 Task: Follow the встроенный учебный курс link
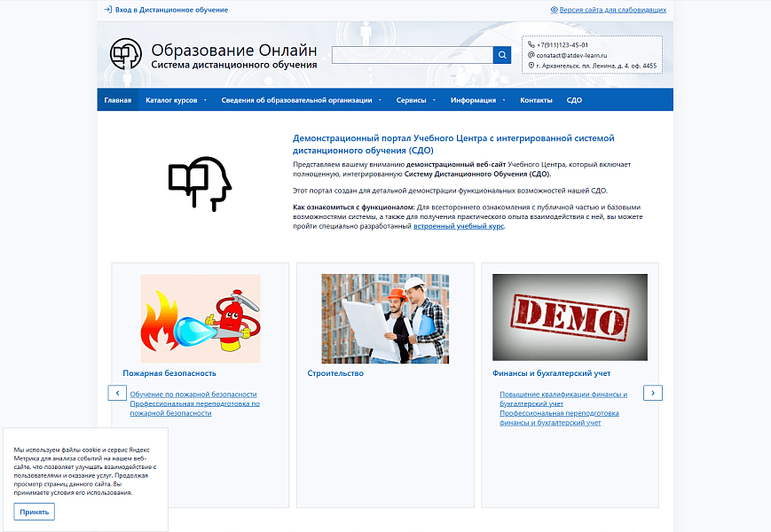tap(459, 226)
